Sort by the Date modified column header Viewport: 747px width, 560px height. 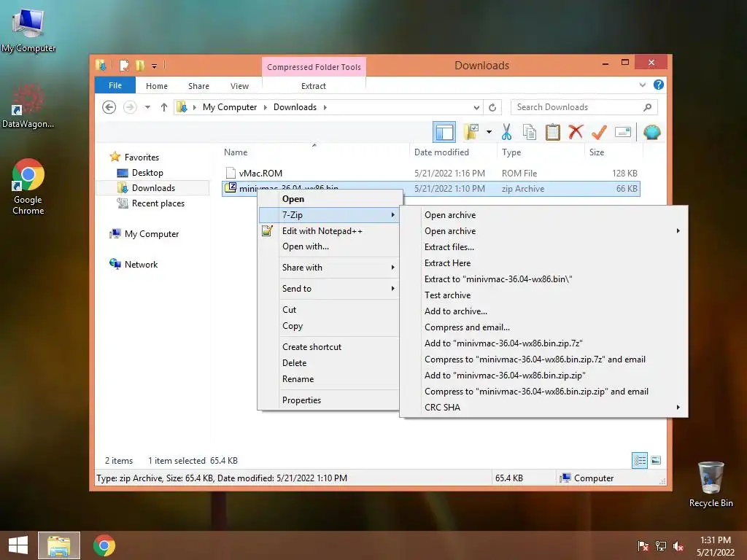[x=441, y=152]
